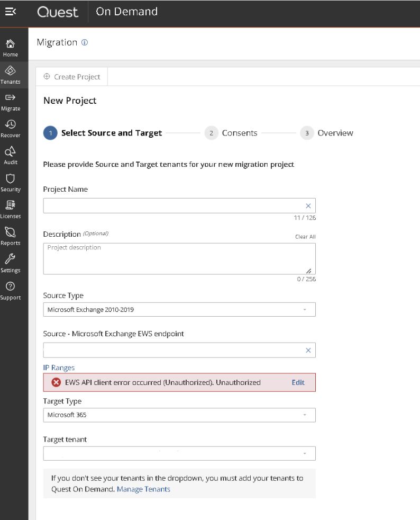Viewport: 420px width, 520px height.
Task: Expand the Target tenant dropdown
Action: (x=179, y=453)
